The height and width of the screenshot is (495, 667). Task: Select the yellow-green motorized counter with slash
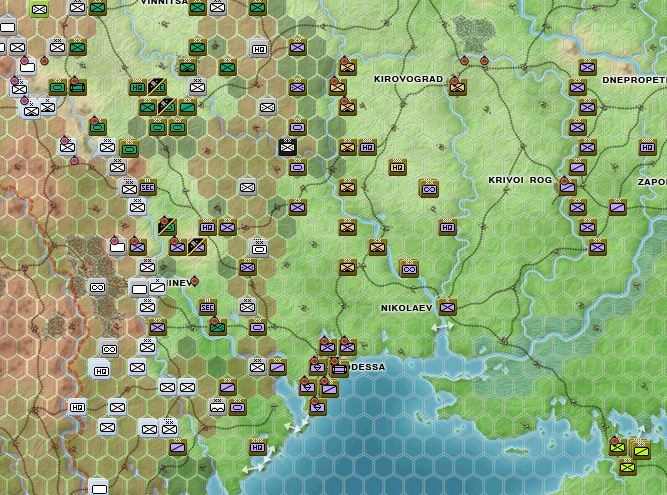(641, 450)
